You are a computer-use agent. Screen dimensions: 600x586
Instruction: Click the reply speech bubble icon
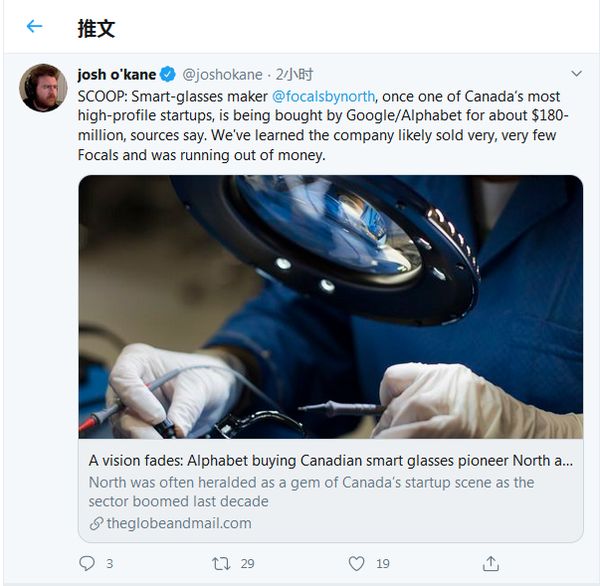pos(87,564)
